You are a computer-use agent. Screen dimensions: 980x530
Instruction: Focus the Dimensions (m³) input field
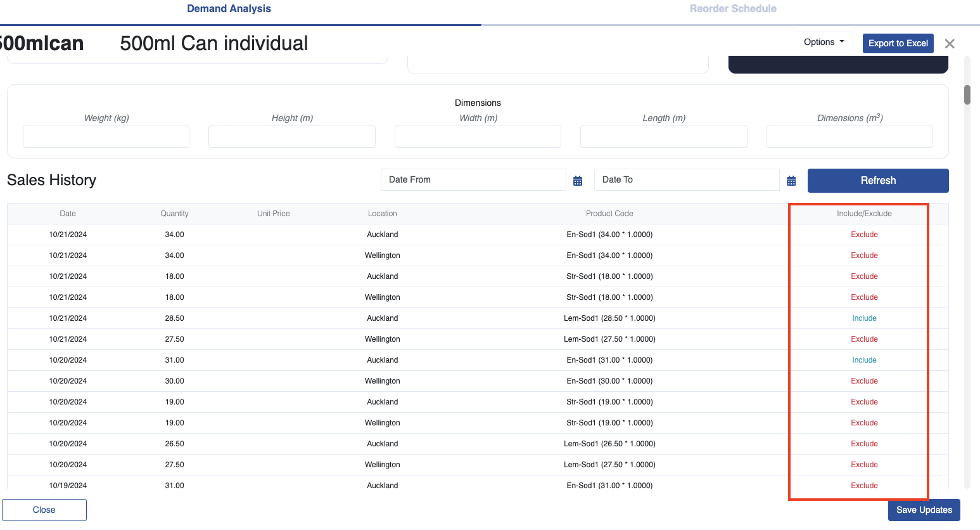[x=850, y=136]
